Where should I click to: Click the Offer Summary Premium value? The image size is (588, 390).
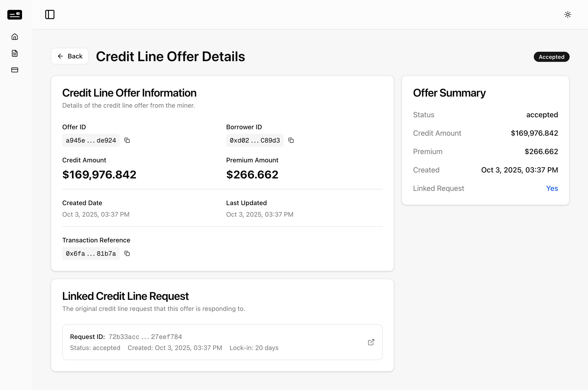541,152
